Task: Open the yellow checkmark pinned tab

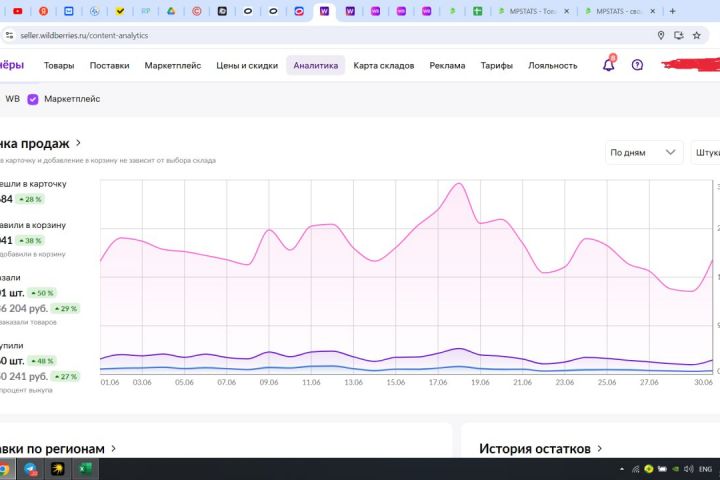Action: (120, 11)
